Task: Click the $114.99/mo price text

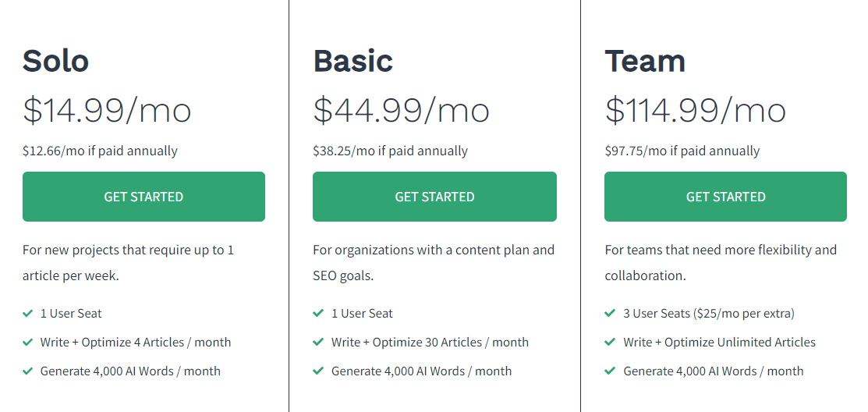Action: (x=695, y=110)
